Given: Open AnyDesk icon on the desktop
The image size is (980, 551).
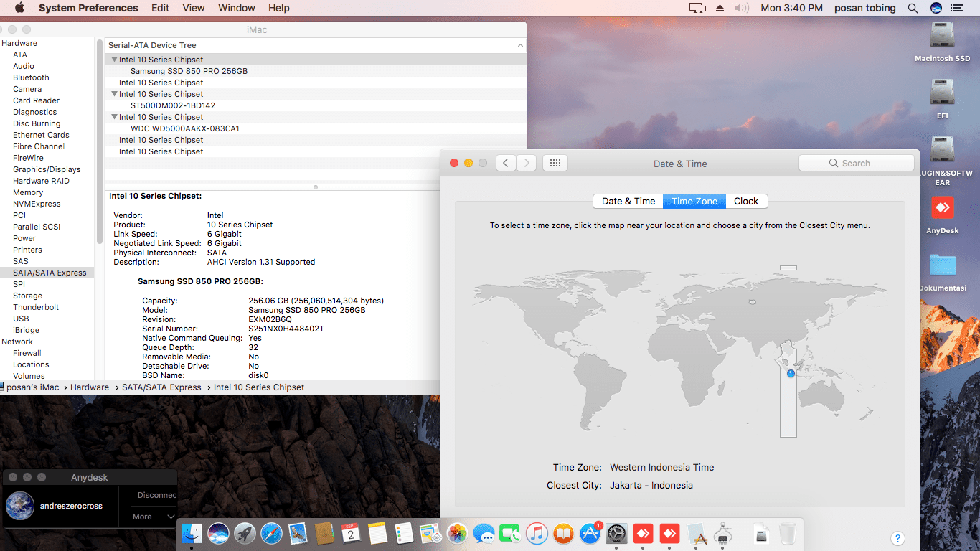Looking at the screenshot, I should [x=942, y=209].
